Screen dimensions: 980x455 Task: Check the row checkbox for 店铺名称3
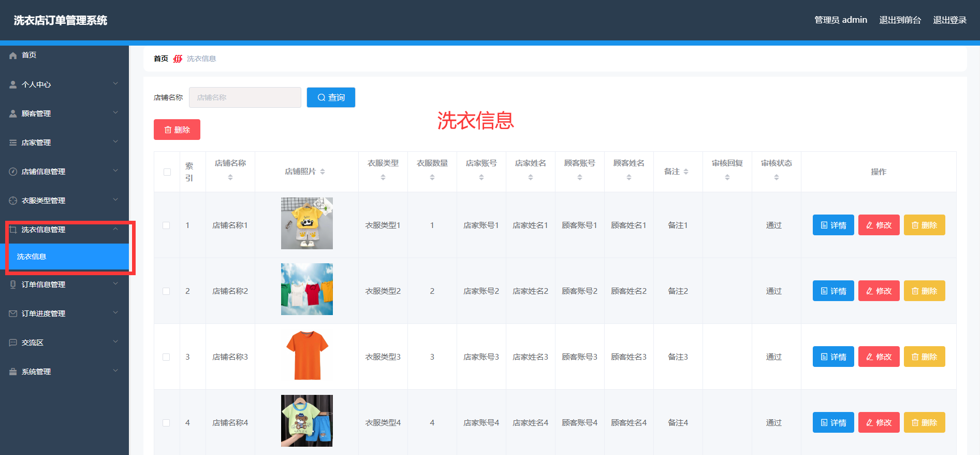pos(166,357)
